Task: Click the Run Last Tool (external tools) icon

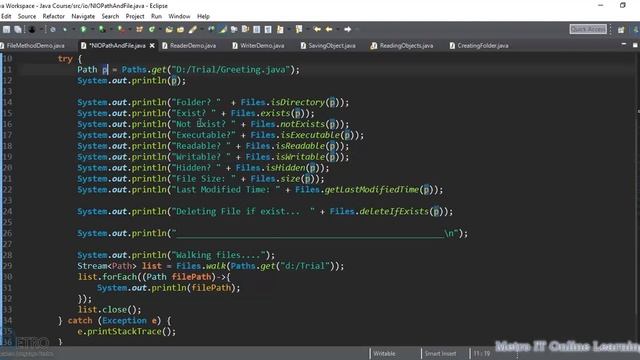Action: [121, 29]
